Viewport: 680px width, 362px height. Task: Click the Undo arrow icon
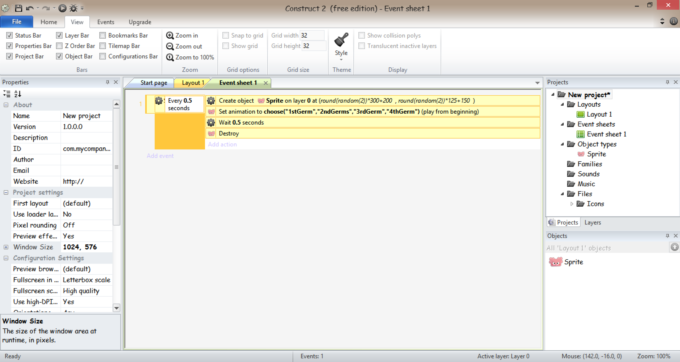coord(30,8)
